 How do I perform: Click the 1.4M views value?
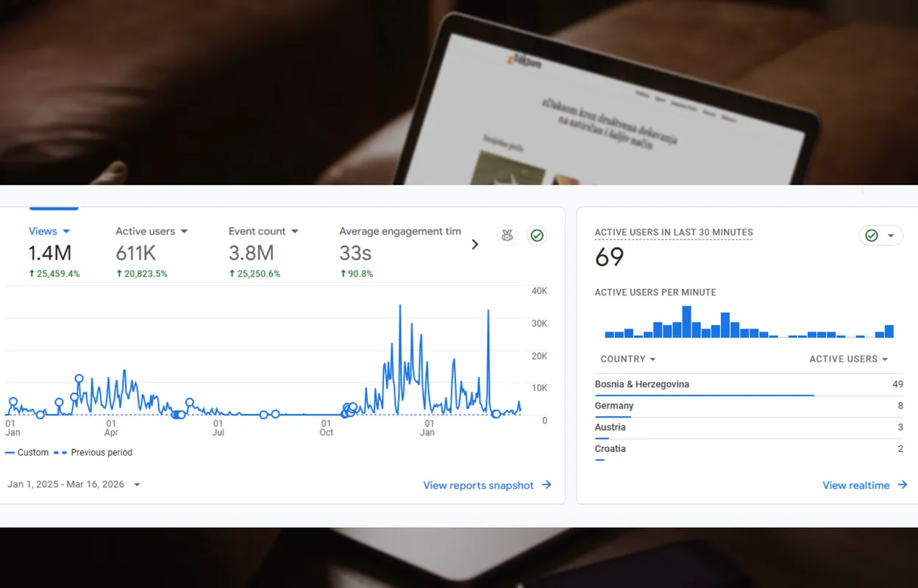click(x=49, y=254)
